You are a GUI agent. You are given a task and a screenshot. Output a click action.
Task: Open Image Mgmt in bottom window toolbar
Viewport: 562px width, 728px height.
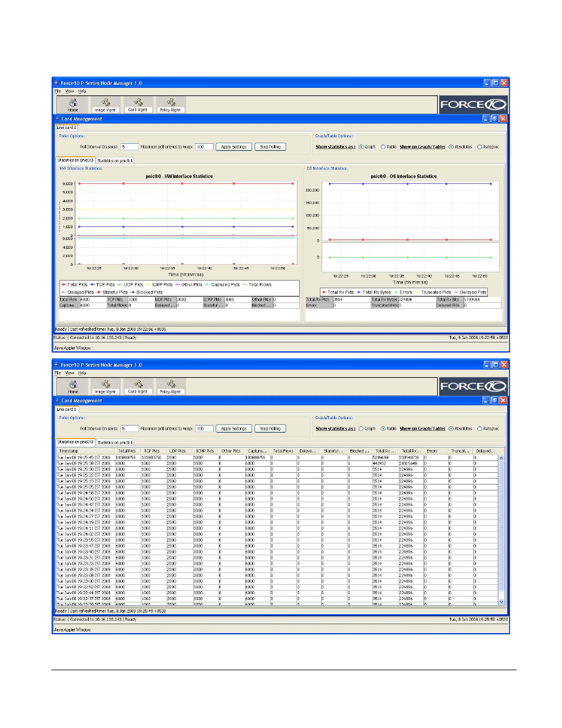pyautogui.click(x=105, y=387)
